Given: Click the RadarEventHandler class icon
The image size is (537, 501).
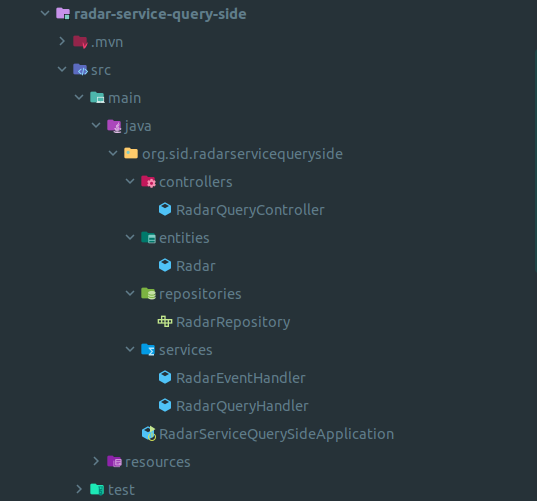Looking at the screenshot, I should click(x=165, y=377).
